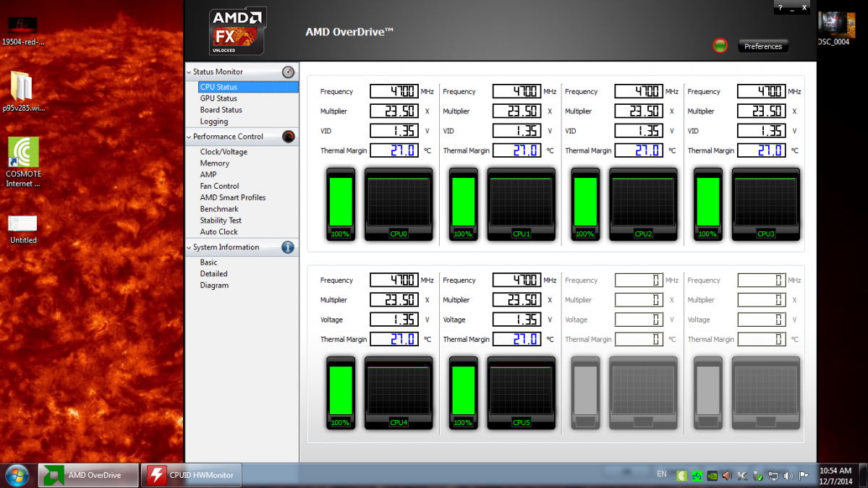
Task: Click the green status indicator light beside Preferences
Action: pyautogui.click(x=720, y=46)
